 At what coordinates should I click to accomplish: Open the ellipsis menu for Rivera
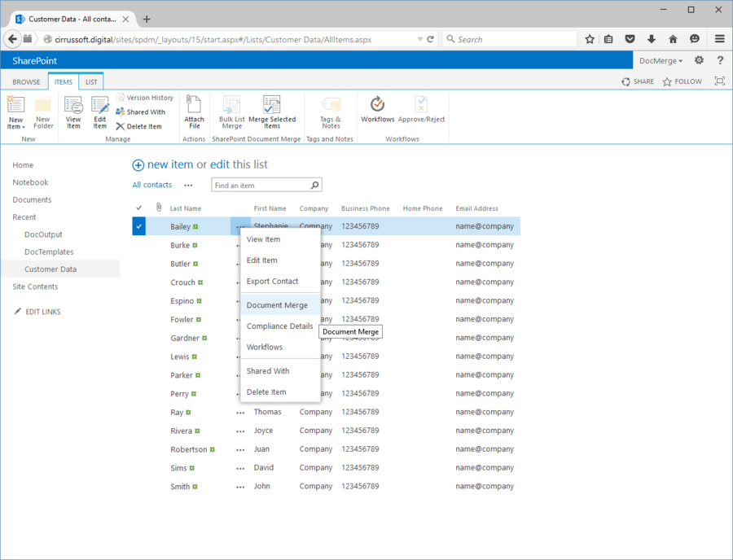coord(240,431)
